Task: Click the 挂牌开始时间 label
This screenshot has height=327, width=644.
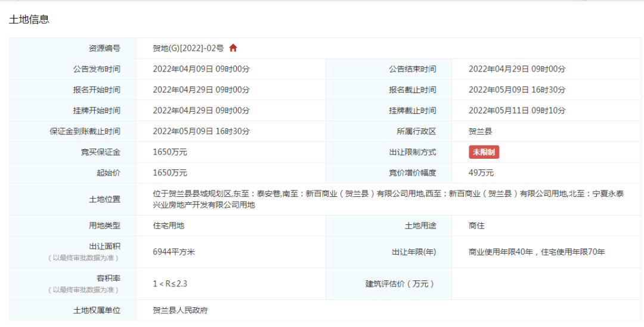Action: (x=97, y=110)
